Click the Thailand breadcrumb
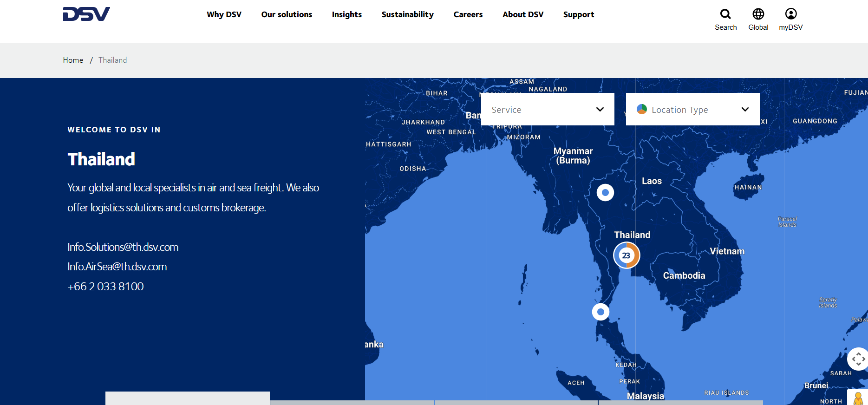Image resolution: width=868 pixels, height=405 pixels. coord(112,60)
